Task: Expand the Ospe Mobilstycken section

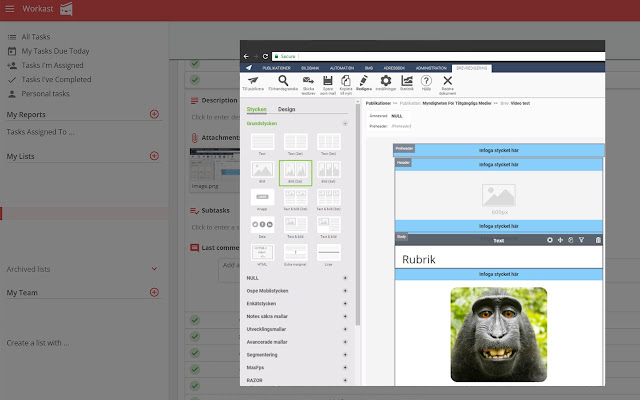Action: 345,291
